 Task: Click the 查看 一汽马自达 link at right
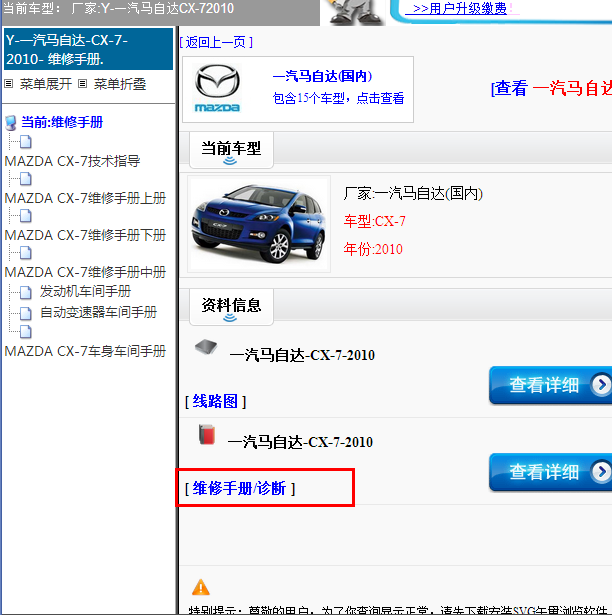click(551, 88)
